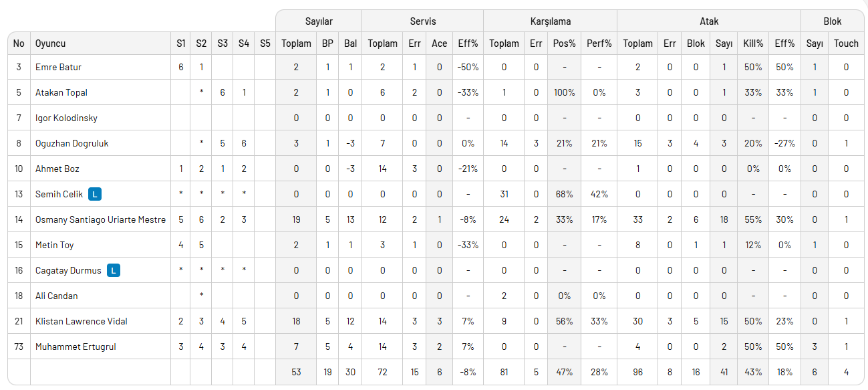Image resolution: width=868 pixels, height=390 pixels.
Task: Click the Atak group header
Action: pos(709,21)
